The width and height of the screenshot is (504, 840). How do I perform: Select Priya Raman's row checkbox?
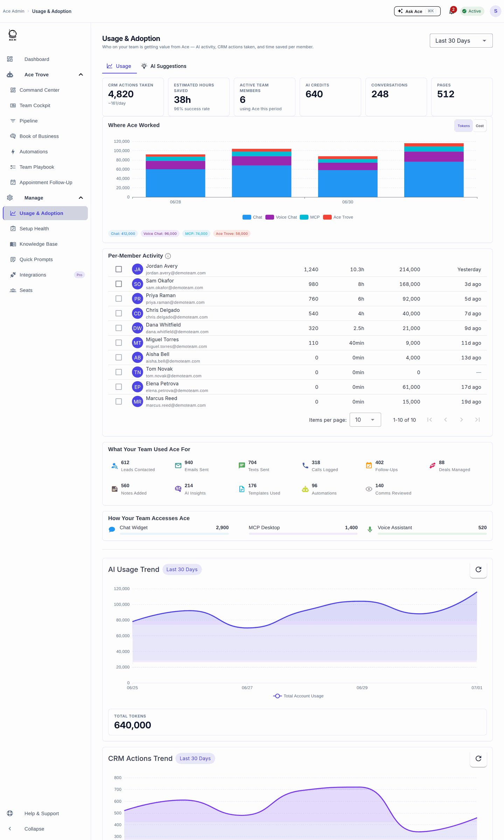[x=119, y=299]
